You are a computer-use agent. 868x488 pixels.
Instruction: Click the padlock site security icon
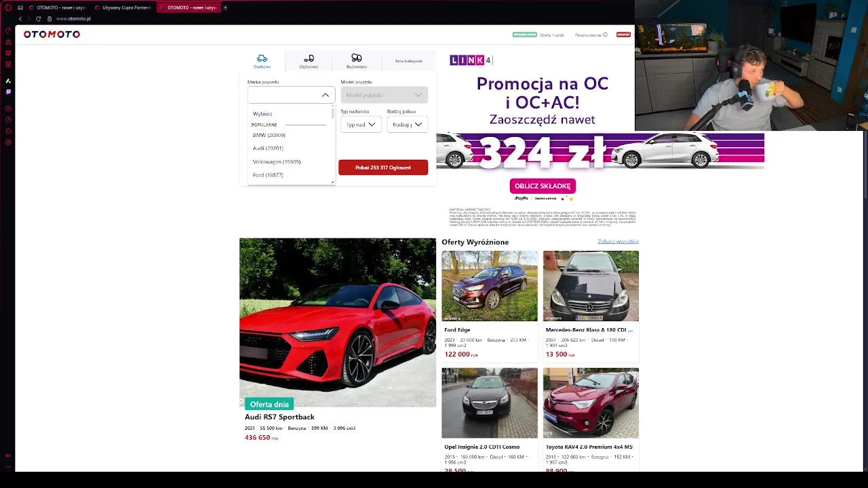click(50, 18)
